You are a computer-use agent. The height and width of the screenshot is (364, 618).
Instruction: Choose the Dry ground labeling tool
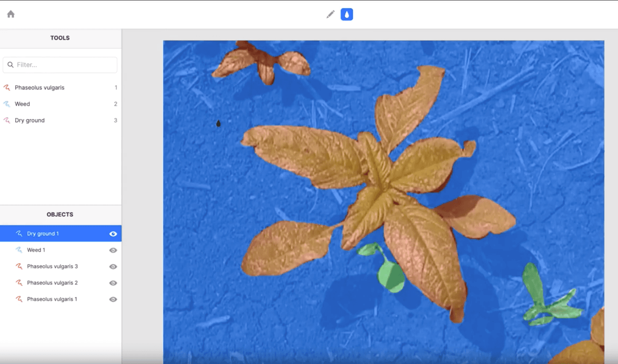pyautogui.click(x=60, y=120)
